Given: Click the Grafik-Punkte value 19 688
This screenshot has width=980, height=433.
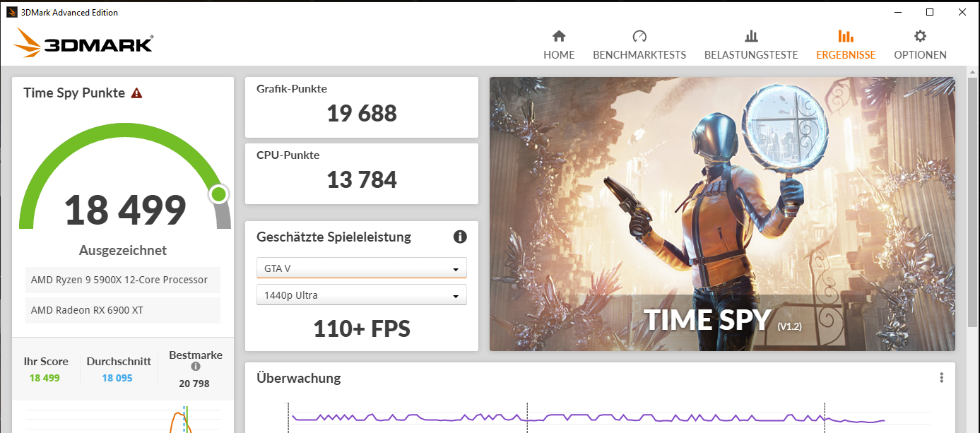Looking at the screenshot, I should pyautogui.click(x=362, y=113).
